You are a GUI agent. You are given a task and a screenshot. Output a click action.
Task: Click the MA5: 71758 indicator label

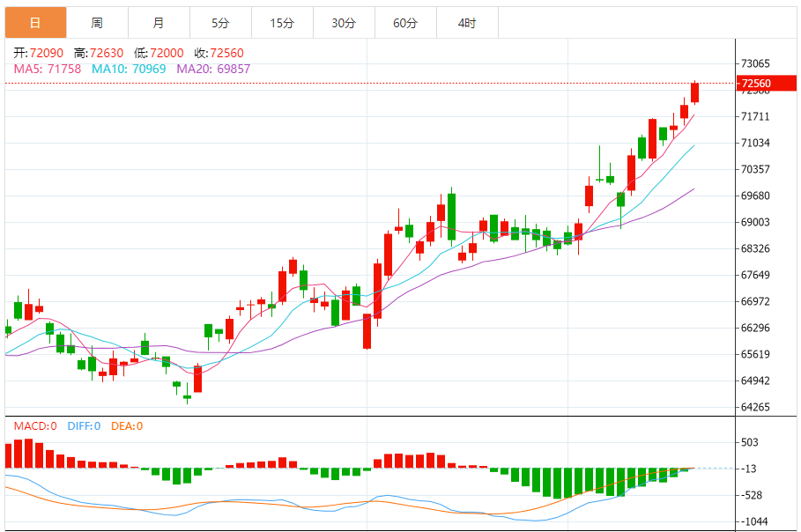[47, 69]
